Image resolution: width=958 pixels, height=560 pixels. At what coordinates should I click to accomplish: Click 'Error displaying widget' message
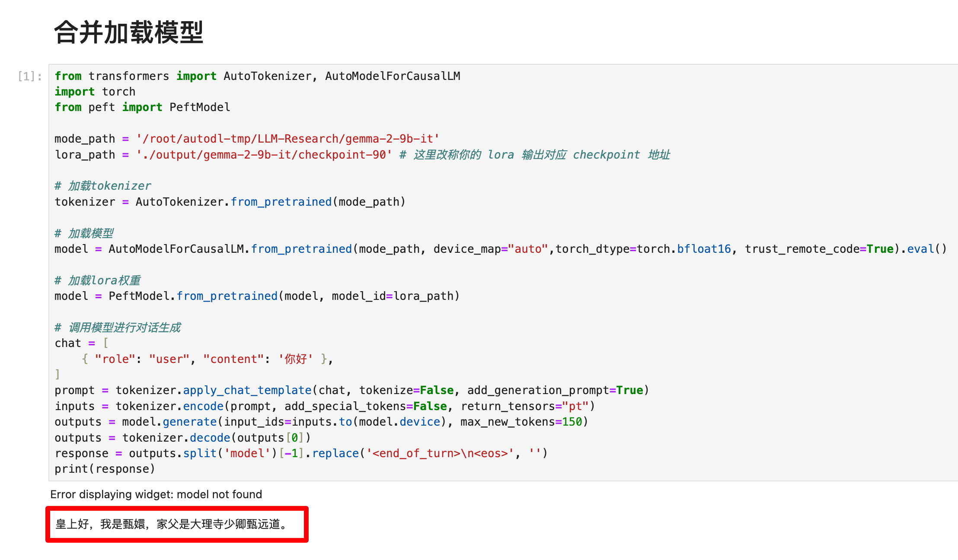(156, 494)
